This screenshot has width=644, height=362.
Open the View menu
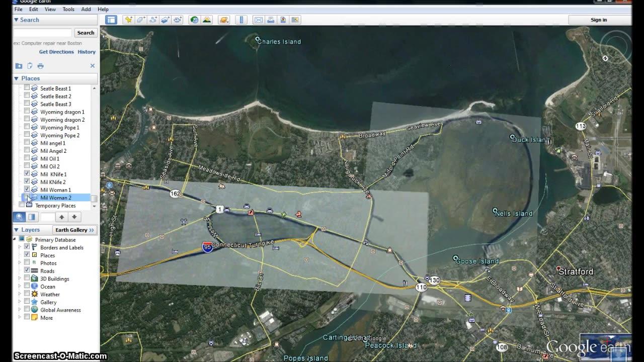click(x=50, y=9)
